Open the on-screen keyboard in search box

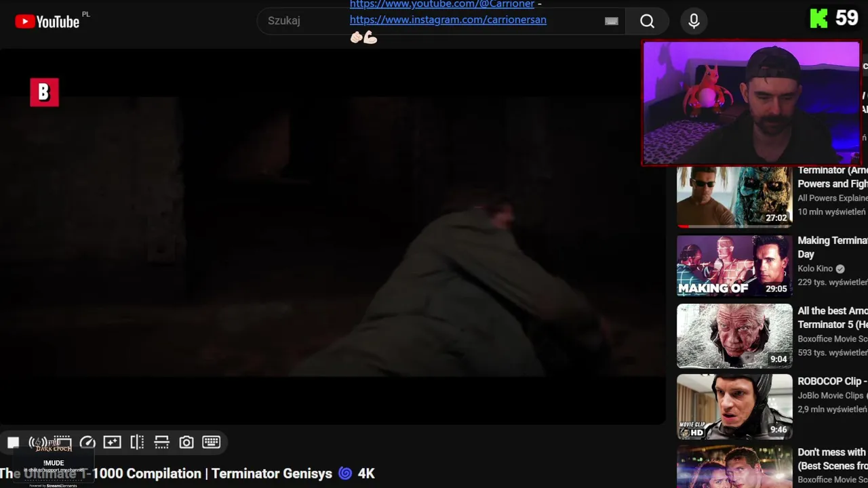(612, 21)
